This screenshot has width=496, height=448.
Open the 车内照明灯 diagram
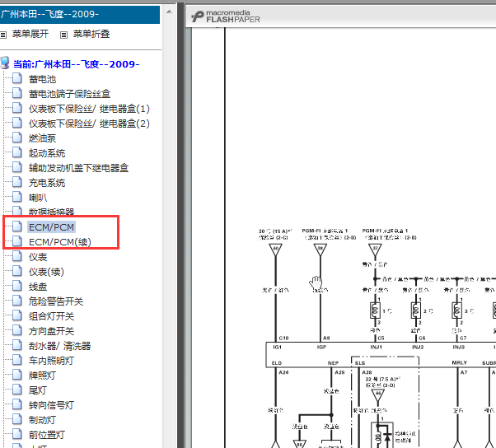pyautogui.click(x=52, y=361)
